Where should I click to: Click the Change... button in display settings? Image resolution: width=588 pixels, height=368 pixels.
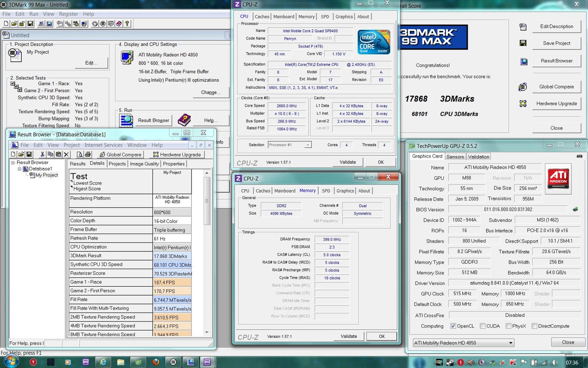(211, 92)
